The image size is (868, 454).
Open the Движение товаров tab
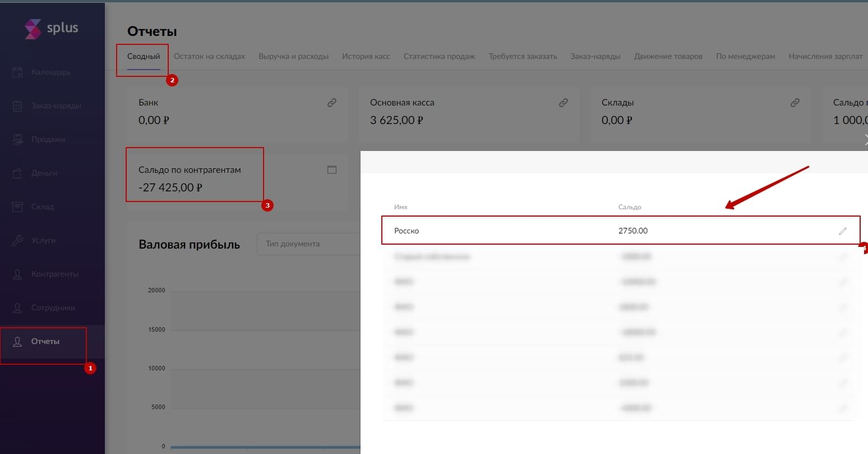point(668,56)
